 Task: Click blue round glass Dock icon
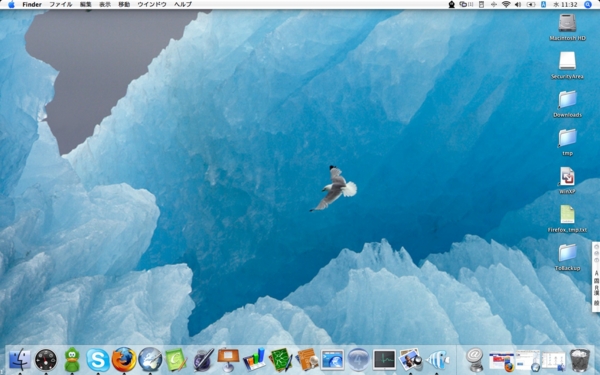pyautogui.click(x=359, y=360)
